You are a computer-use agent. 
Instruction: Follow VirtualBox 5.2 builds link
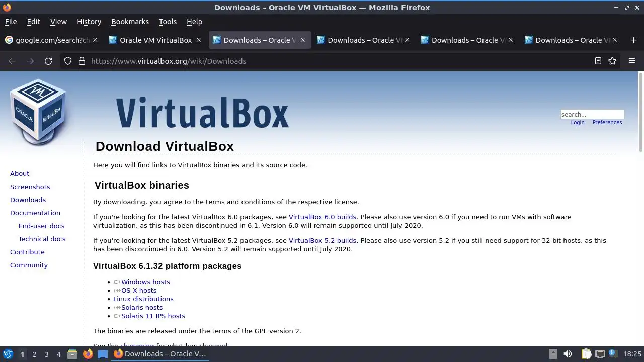(x=323, y=240)
